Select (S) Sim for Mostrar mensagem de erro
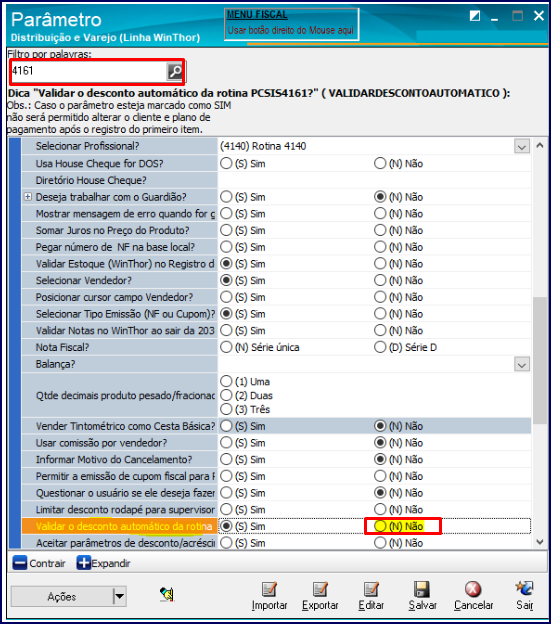The height and width of the screenshot is (624, 551). click(226, 213)
